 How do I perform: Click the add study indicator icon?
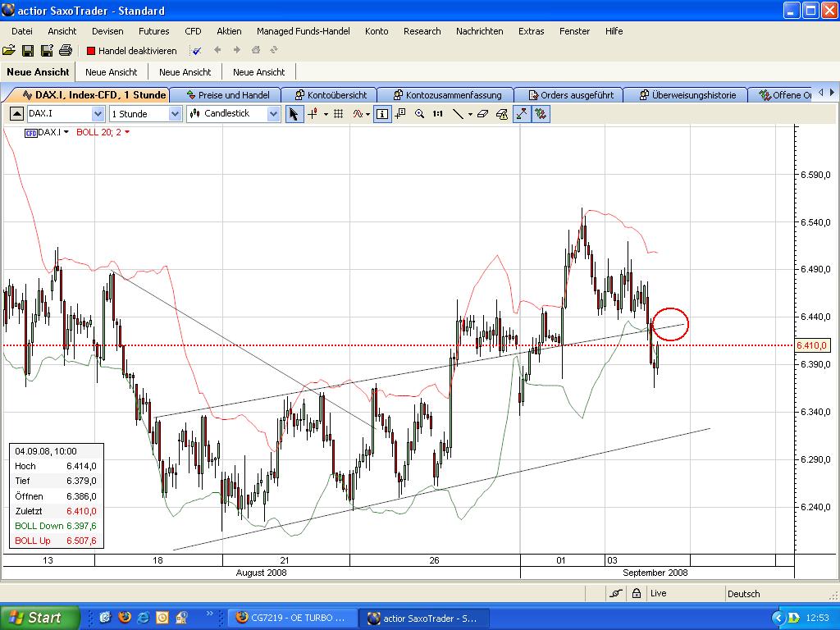(x=358, y=113)
